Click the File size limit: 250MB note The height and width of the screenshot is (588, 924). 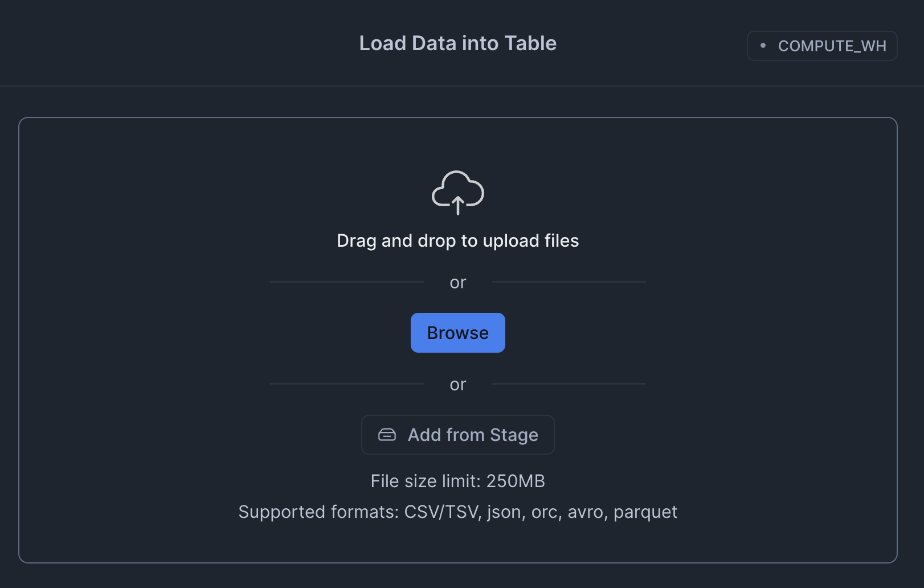pos(457,481)
